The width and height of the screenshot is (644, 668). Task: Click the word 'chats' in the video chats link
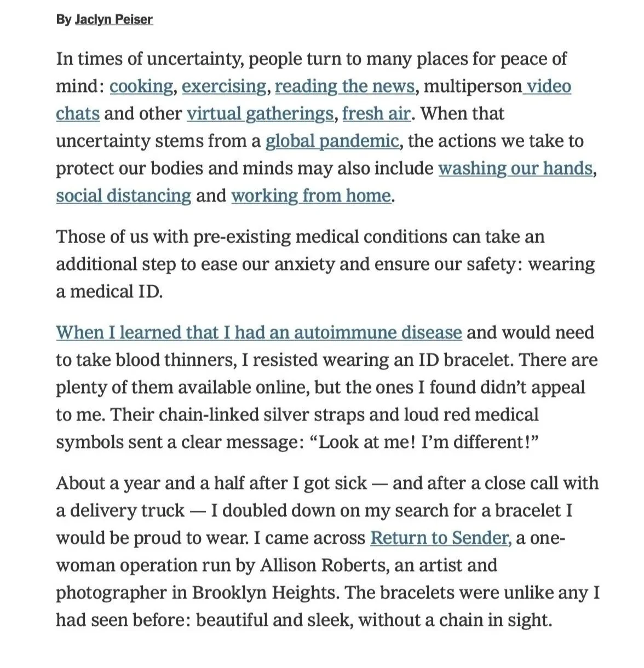click(78, 114)
